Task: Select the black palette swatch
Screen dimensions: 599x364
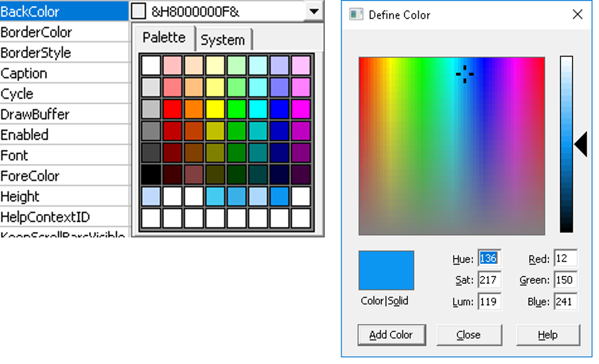Action: click(151, 175)
